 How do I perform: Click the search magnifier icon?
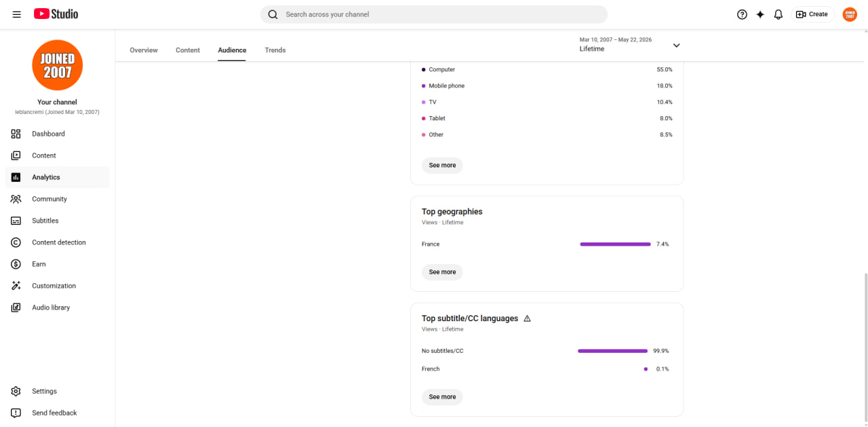(x=273, y=14)
